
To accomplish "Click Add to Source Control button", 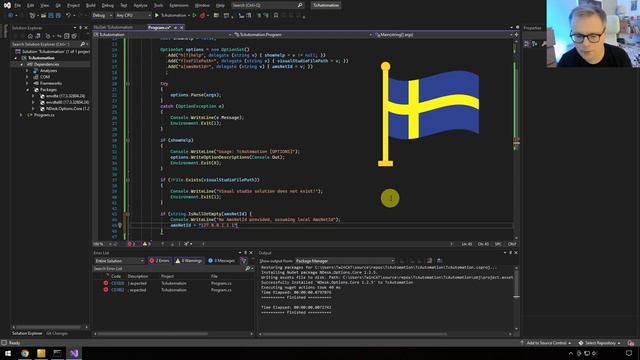I will click(546, 343).
